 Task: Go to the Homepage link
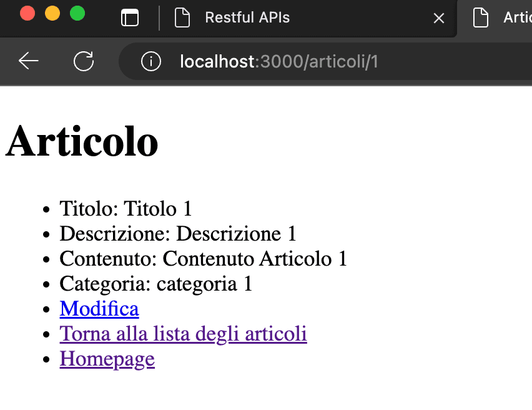(x=107, y=359)
